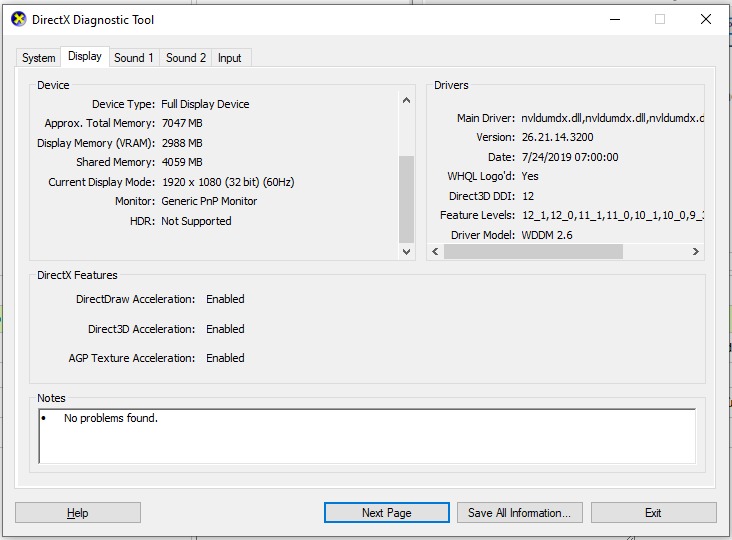This screenshot has width=732, height=540.
Task: Open the Sound 2 tab
Action: 186,58
